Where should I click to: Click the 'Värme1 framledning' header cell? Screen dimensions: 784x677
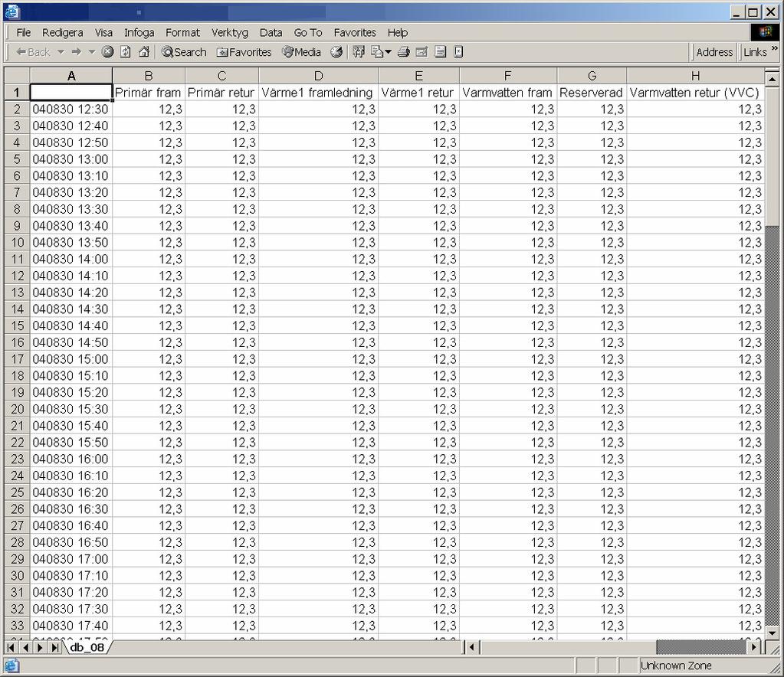click(319, 93)
